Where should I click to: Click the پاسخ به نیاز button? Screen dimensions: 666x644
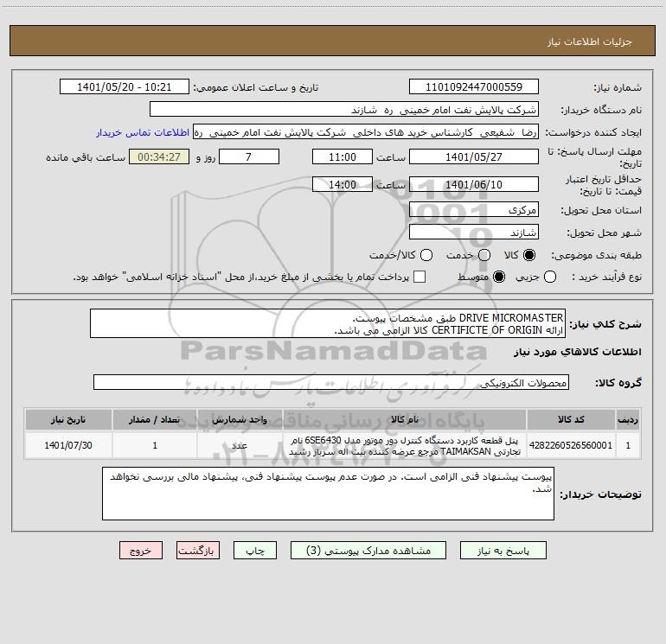[x=503, y=551]
